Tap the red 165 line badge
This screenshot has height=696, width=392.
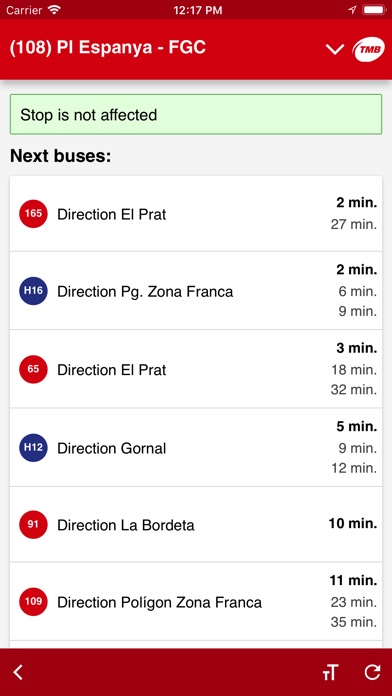click(33, 214)
